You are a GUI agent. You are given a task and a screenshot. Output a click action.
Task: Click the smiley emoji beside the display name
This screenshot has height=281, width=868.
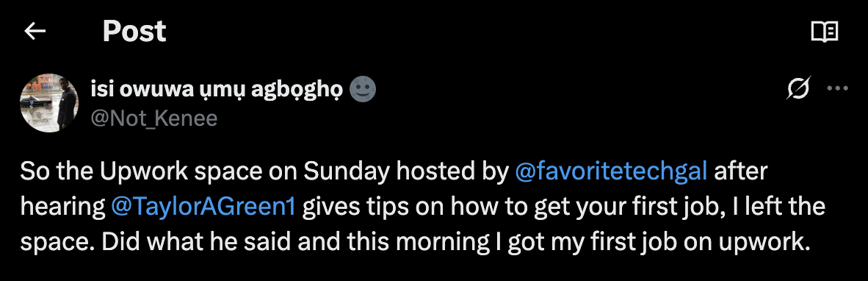(363, 89)
